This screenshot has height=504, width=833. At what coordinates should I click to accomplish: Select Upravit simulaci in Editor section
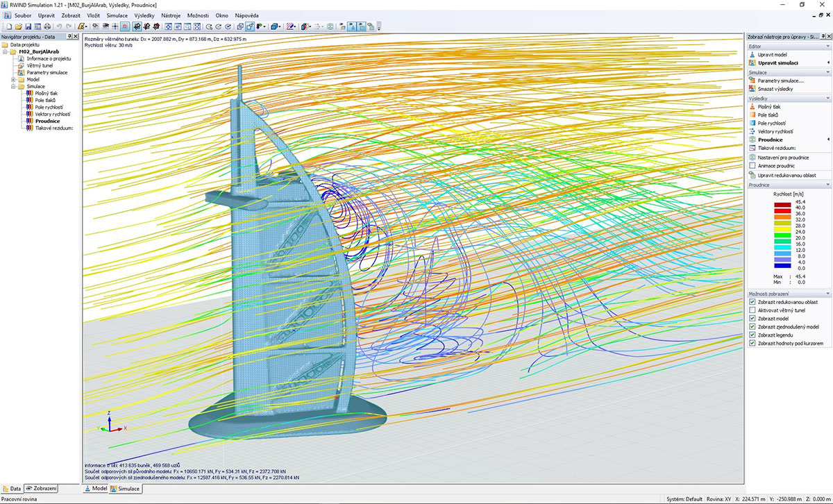[777, 62]
